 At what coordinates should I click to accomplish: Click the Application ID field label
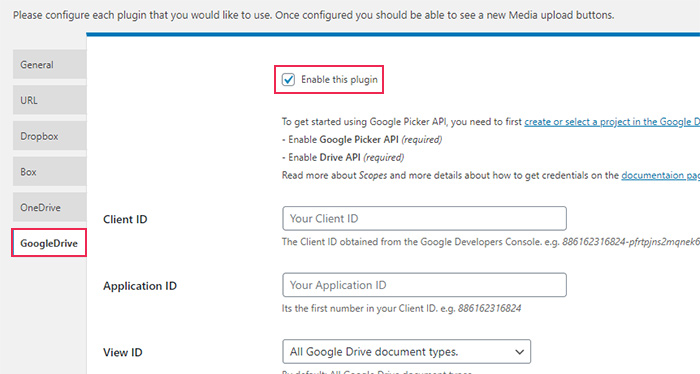coord(140,286)
